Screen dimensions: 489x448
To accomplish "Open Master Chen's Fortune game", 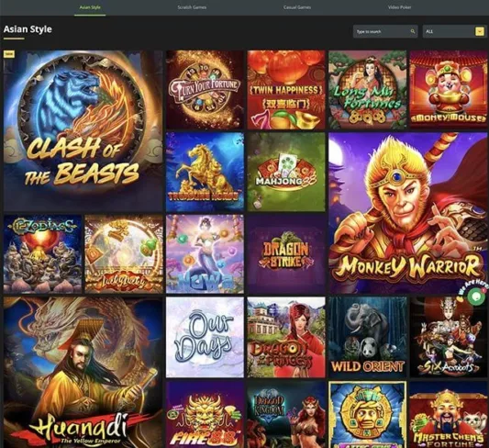I will coord(449,414).
